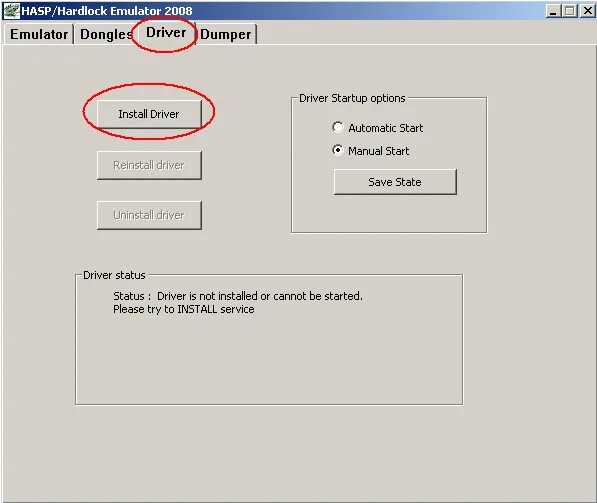Click the HASP/Hardlock Emulator 2008 title text
Screen dimensions: 597x503
pyautogui.click(x=107, y=11)
